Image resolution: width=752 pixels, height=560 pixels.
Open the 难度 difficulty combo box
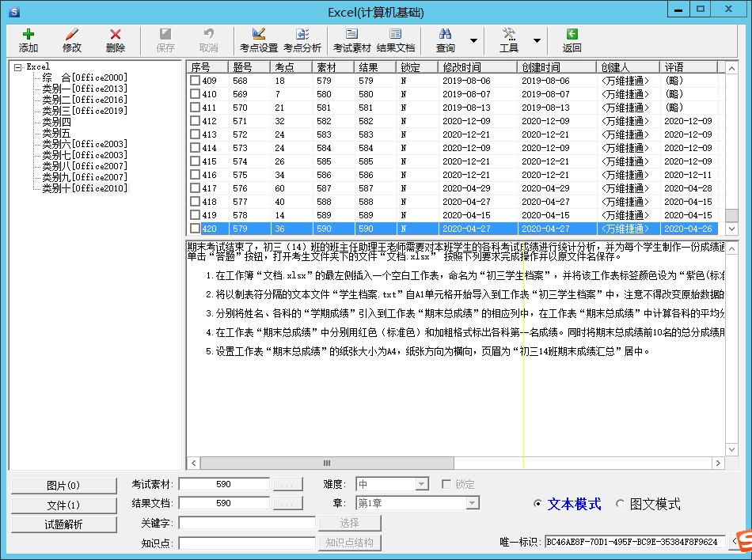pyautogui.click(x=422, y=484)
